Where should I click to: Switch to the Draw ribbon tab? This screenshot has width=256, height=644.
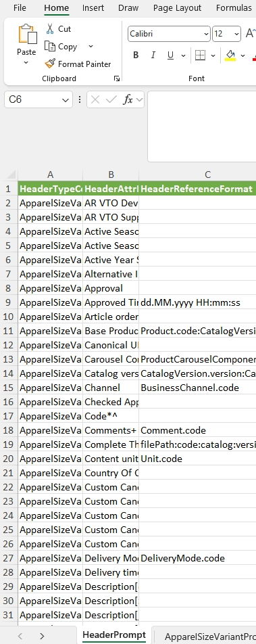pyautogui.click(x=128, y=8)
